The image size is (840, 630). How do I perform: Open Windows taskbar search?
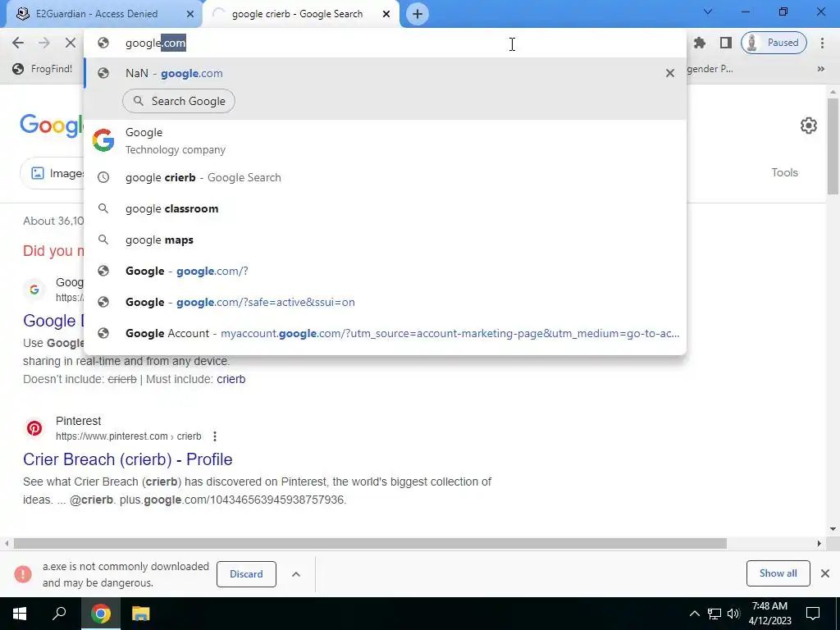coord(59,613)
